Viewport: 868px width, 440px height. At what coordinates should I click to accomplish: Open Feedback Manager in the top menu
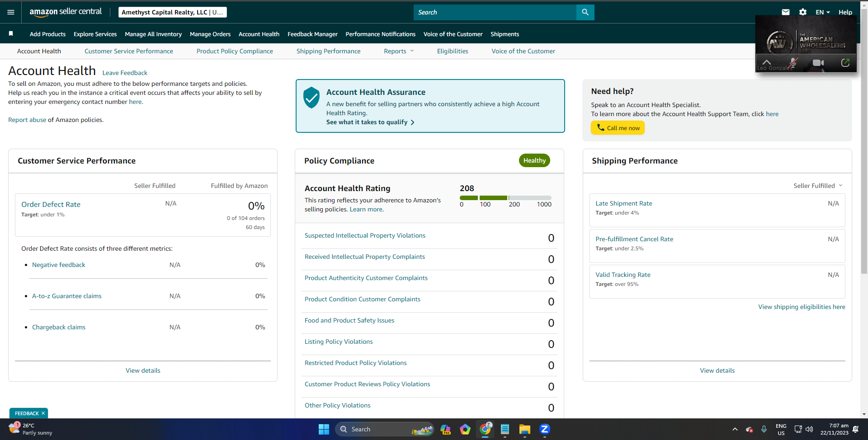click(x=312, y=34)
